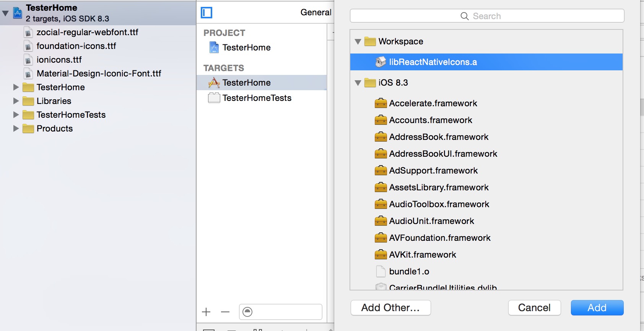Click the Products folder icon
This screenshot has width=644, height=331.
coord(28,129)
